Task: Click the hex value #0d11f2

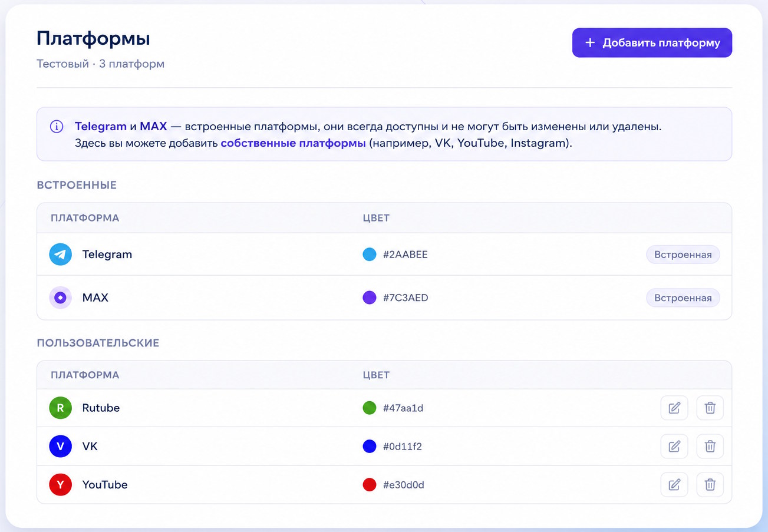Action: pyautogui.click(x=403, y=446)
